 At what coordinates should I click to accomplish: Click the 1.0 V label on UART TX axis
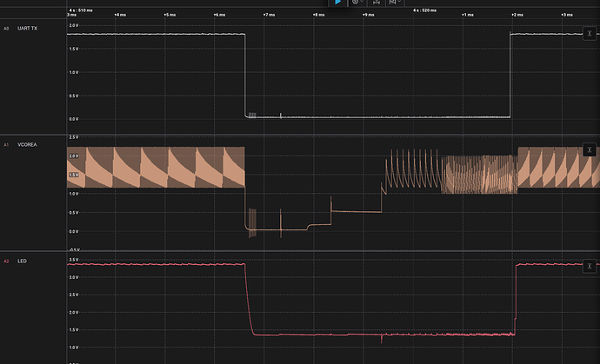click(x=73, y=72)
